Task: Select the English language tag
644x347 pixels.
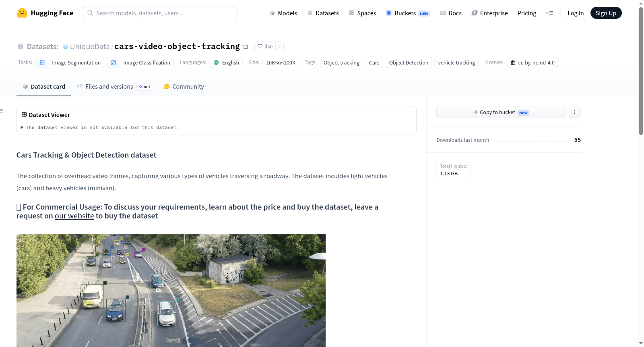Action: tap(226, 62)
